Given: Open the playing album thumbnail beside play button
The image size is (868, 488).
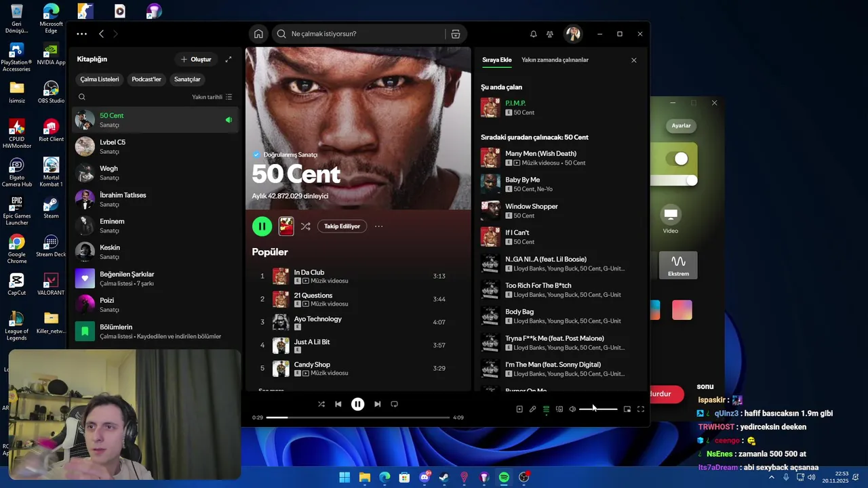Looking at the screenshot, I should [x=286, y=226].
